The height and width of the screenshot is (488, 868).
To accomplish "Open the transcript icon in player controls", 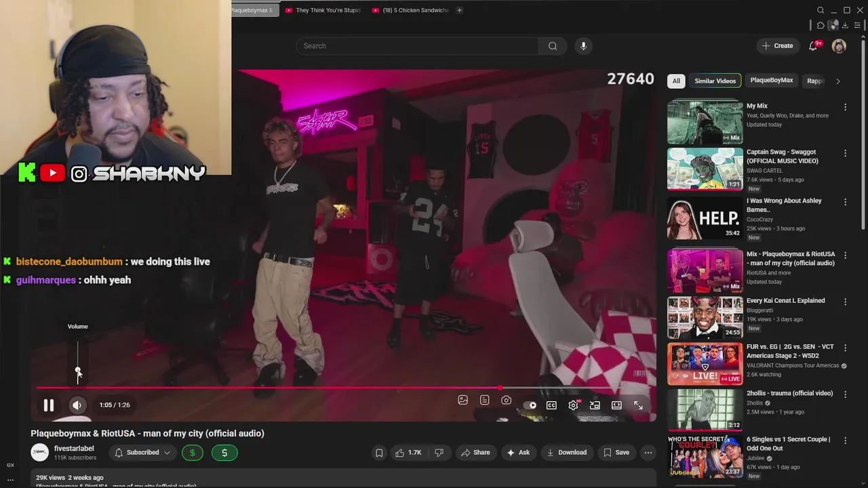I will coord(484,401).
